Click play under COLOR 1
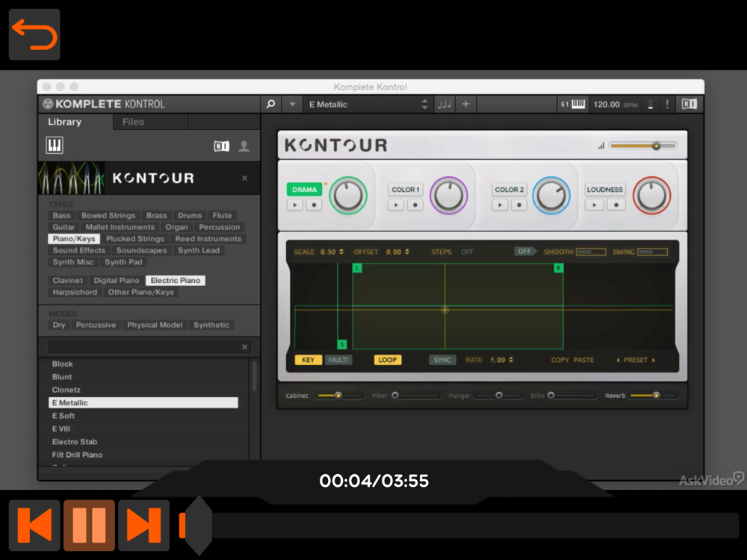Viewport: 747px width, 560px height. 396,205
